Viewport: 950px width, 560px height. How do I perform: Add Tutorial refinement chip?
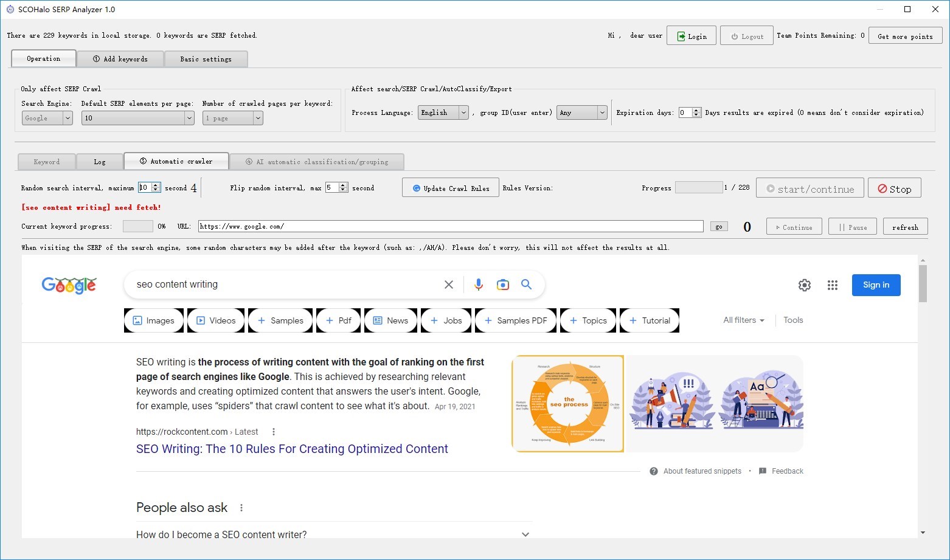pyautogui.click(x=650, y=320)
